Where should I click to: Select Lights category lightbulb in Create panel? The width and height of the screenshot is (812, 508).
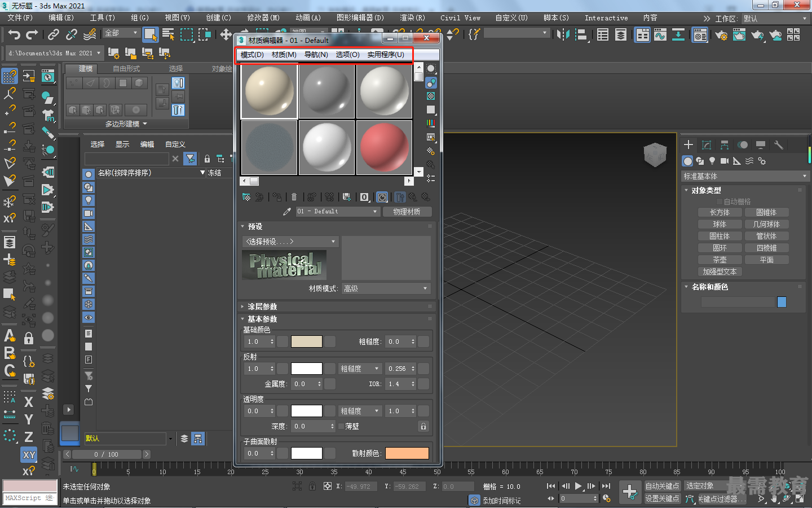click(712, 161)
